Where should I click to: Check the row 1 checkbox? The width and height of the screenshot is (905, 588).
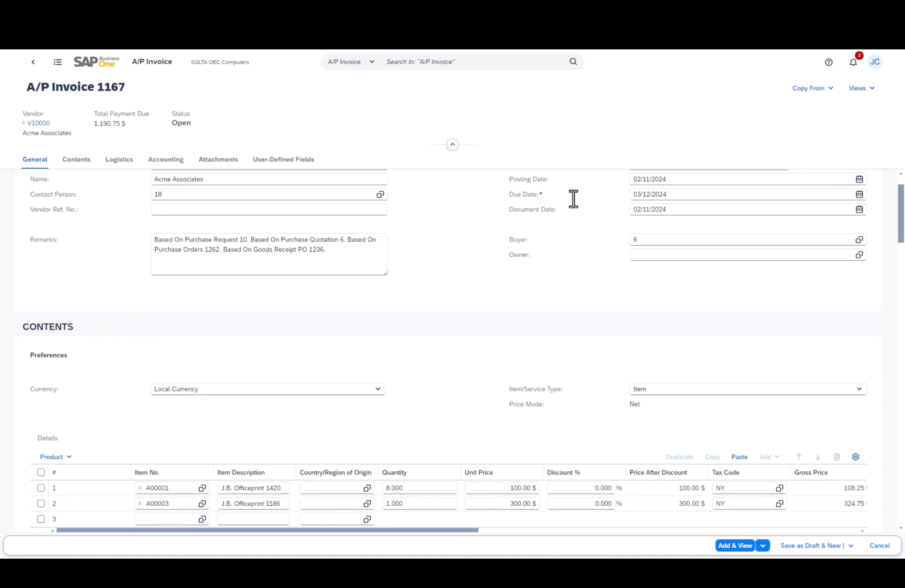tap(41, 488)
